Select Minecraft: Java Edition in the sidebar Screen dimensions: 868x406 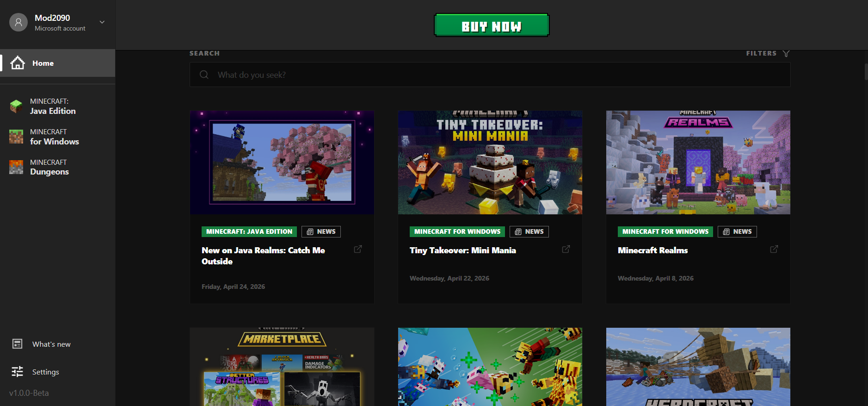coord(58,106)
